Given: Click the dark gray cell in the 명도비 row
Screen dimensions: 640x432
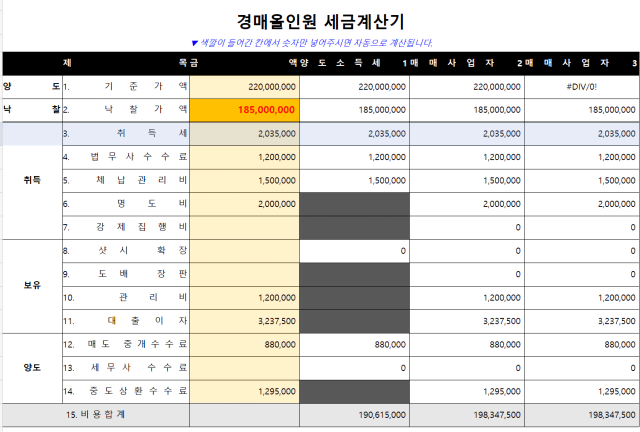Looking at the screenshot, I should (354, 204).
